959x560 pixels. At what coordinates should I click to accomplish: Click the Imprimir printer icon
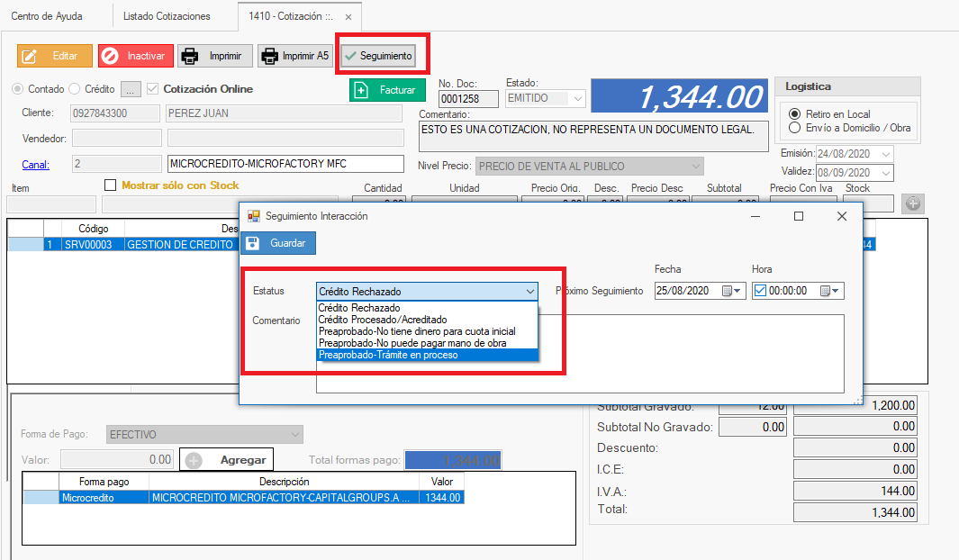(190, 56)
